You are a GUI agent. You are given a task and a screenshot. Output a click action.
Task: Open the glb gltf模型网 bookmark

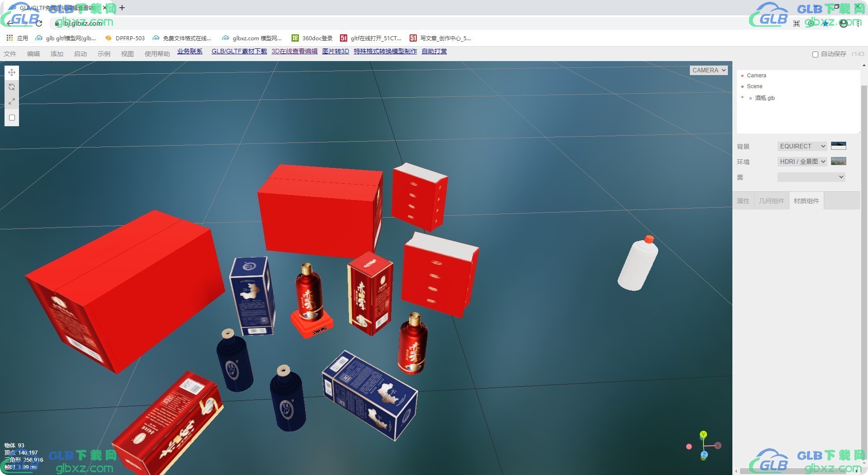pos(66,38)
